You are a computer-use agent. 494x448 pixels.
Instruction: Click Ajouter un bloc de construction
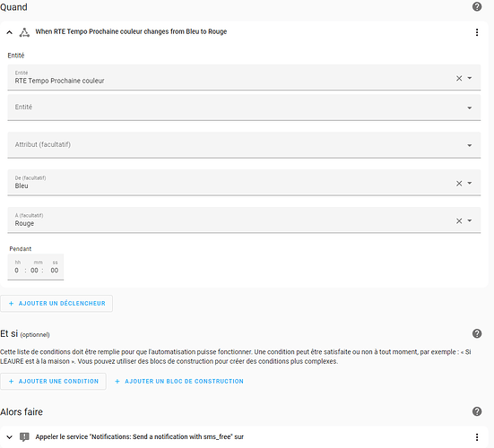tap(179, 382)
